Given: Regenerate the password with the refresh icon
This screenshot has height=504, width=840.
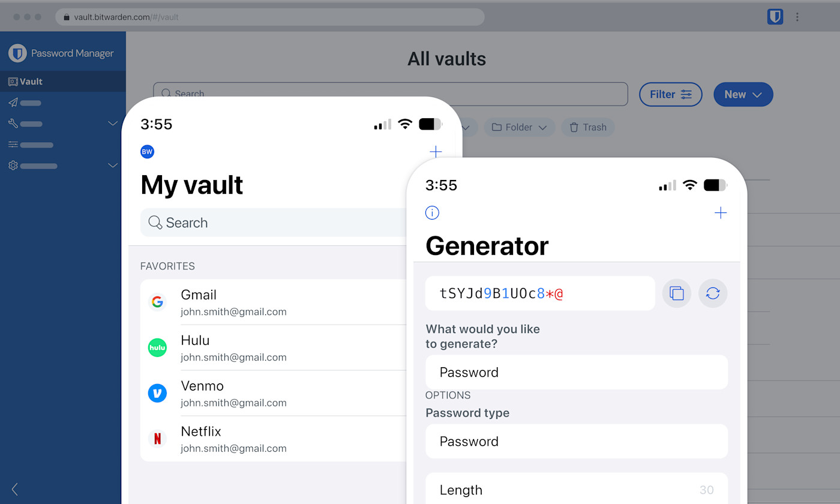Looking at the screenshot, I should coord(713,293).
